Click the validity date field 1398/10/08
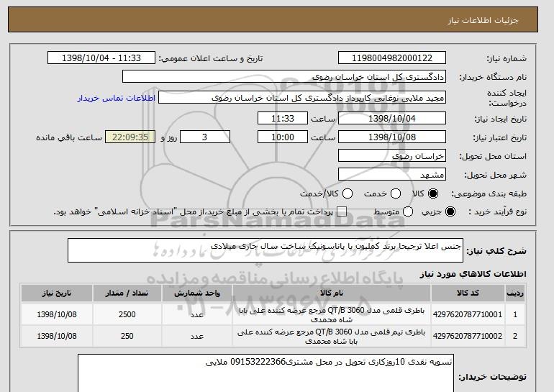 tap(392, 137)
